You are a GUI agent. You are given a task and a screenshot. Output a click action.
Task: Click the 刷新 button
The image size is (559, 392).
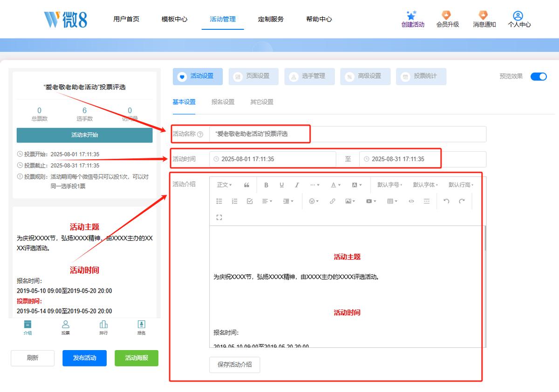tap(33, 358)
